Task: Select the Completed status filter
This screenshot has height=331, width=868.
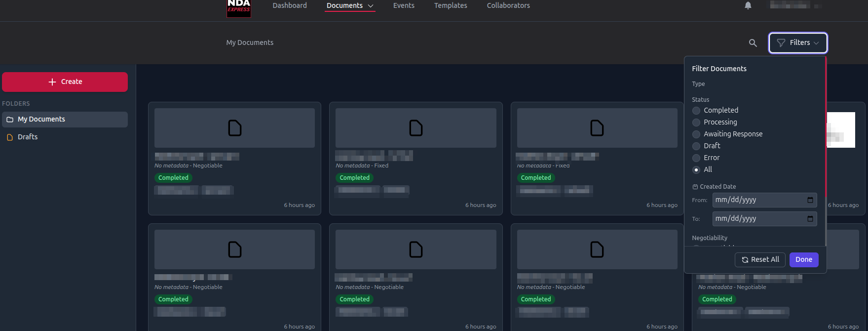Action: (696, 111)
